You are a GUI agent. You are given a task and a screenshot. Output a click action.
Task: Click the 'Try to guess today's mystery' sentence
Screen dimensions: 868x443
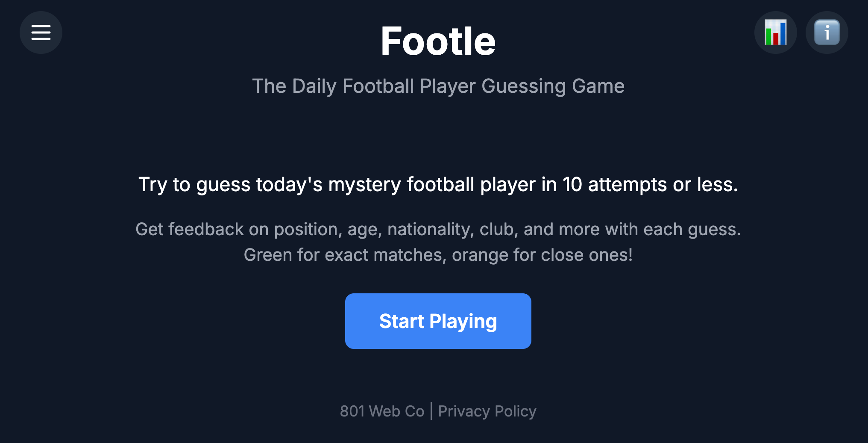pos(438,184)
